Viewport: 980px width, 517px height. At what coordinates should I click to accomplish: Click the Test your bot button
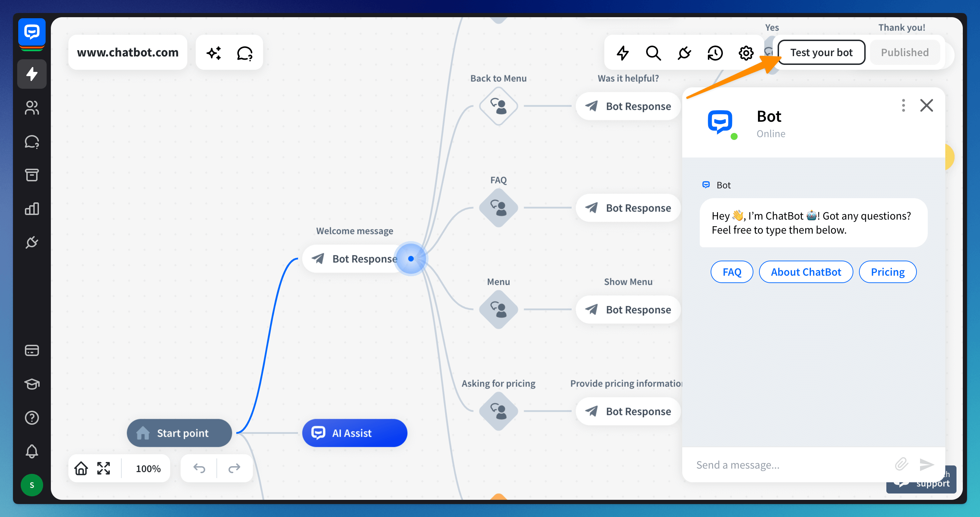pos(821,52)
